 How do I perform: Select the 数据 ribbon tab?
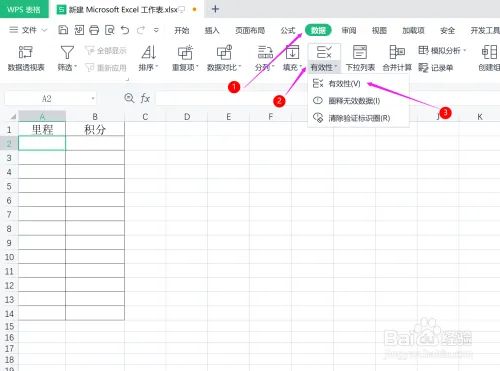(x=318, y=30)
